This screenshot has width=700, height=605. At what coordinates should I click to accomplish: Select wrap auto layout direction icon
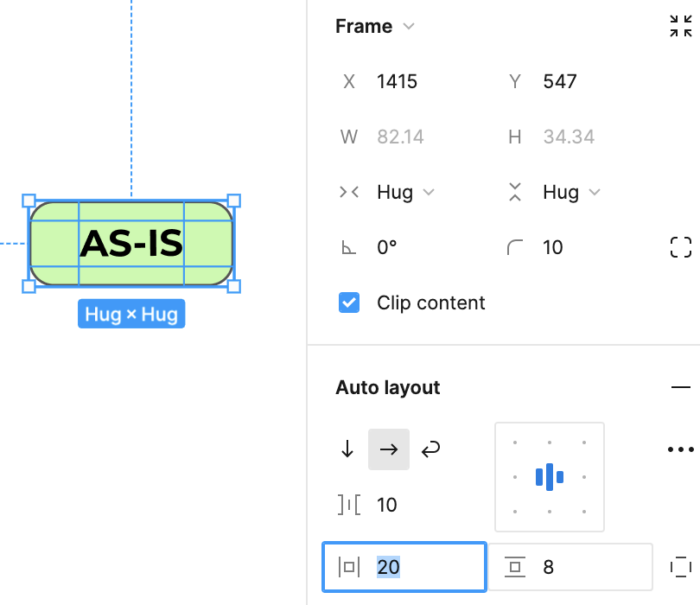[430, 449]
